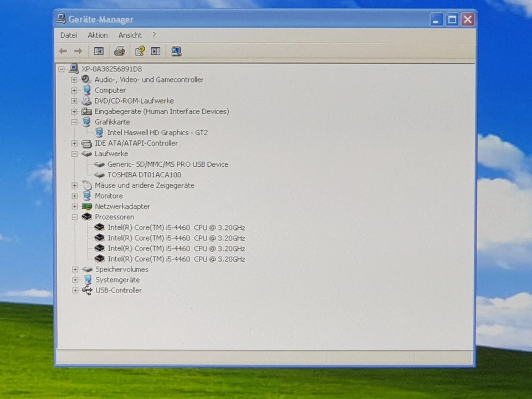Expand the Speichervolumes node
Image resolution: width=532 pixels, height=399 pixels.
point(75,269)
